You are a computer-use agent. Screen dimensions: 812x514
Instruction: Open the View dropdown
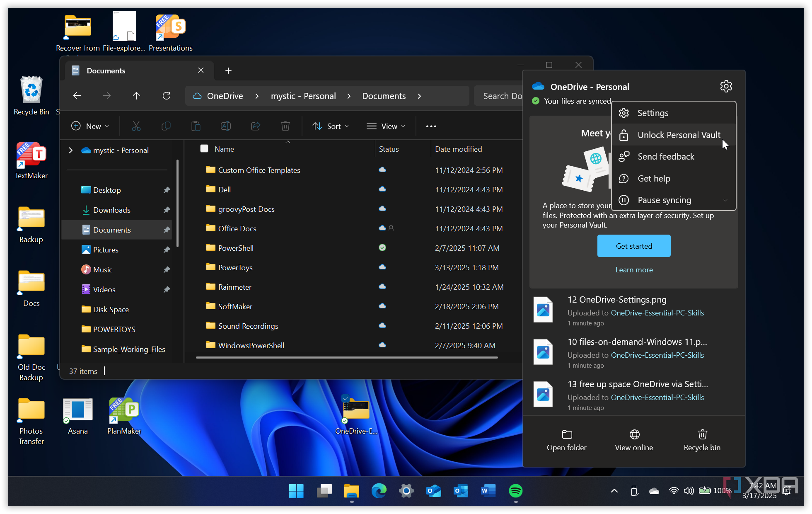point(386,126)
